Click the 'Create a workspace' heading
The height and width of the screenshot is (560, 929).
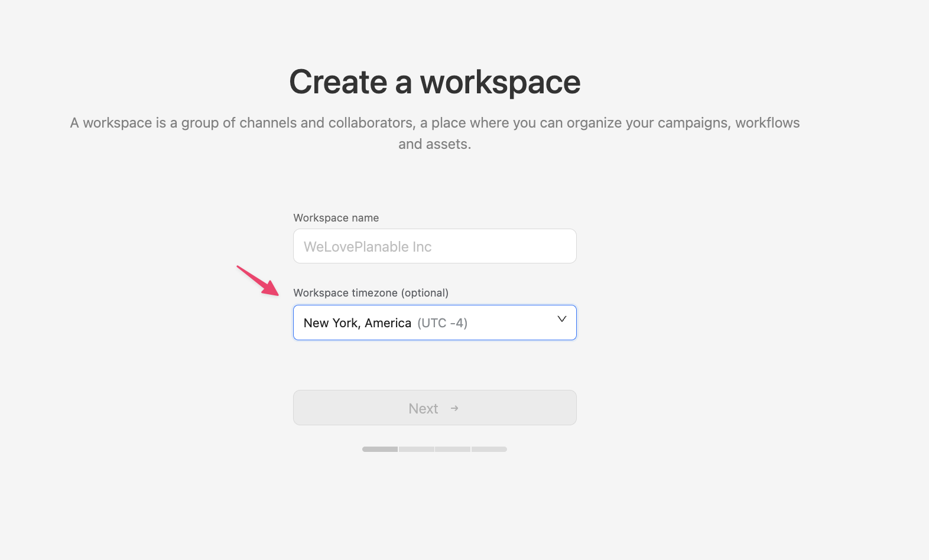434,82
